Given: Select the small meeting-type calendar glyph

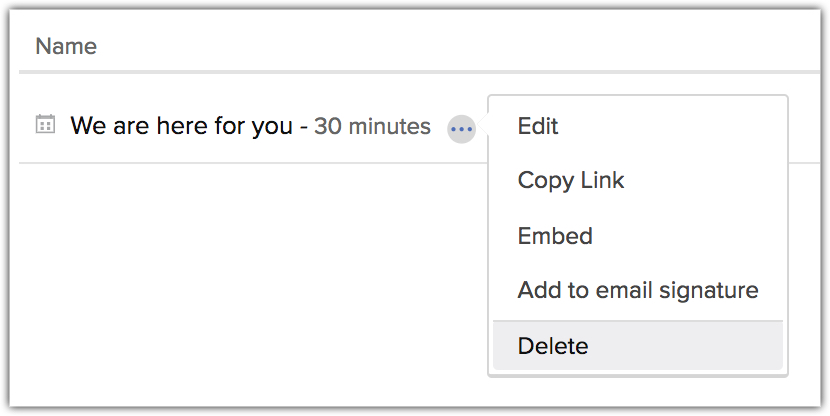Looking at the screenshot, I should 45,125.
